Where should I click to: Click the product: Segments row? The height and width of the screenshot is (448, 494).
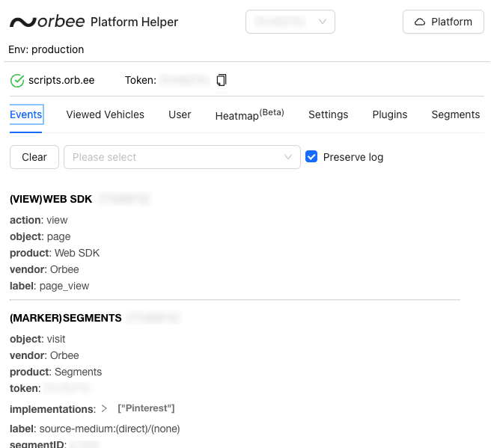point(56,372)
